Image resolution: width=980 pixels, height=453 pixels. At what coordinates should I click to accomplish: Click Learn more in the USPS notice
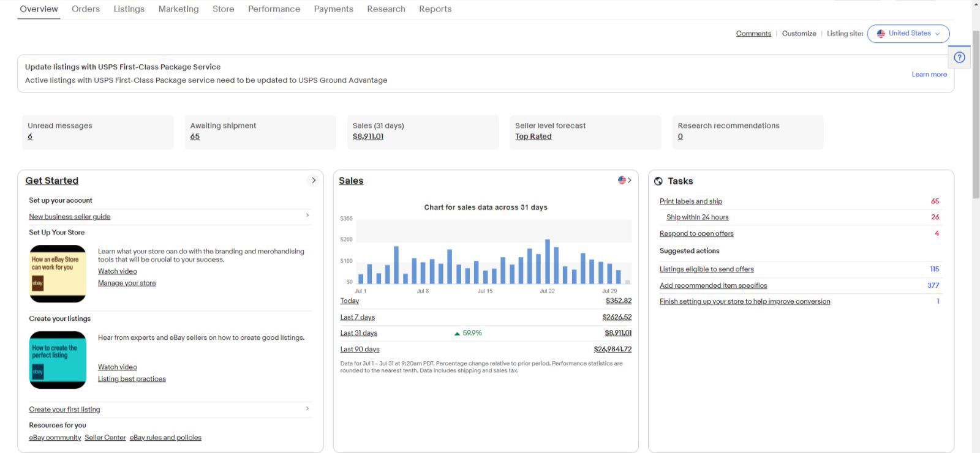[x=929, y=74]
